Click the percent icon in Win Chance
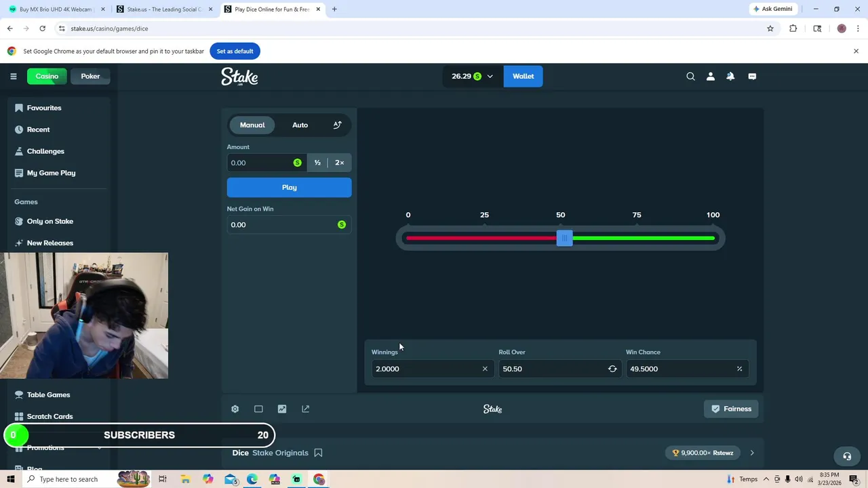Screen dimensions: 868x488 pyautogui.click(x=739, y=369)
